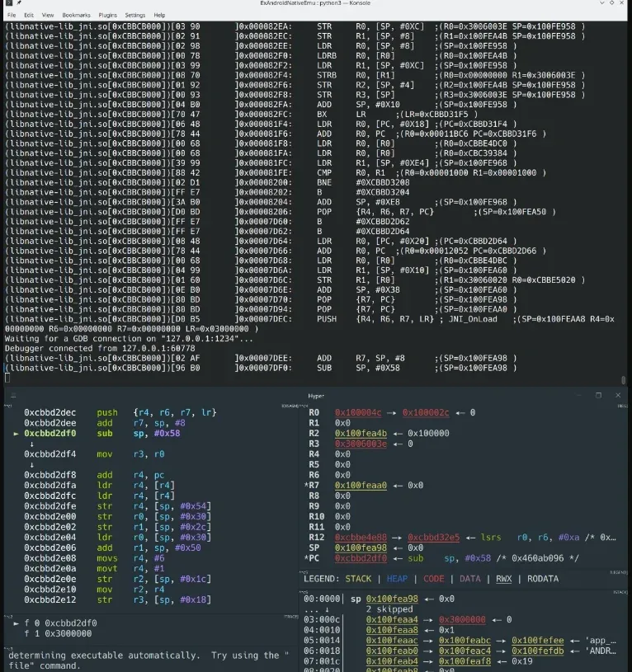The image size is (632, 672).
Task: Click the pin window icon in Konsole title bar
Action: 19,2
